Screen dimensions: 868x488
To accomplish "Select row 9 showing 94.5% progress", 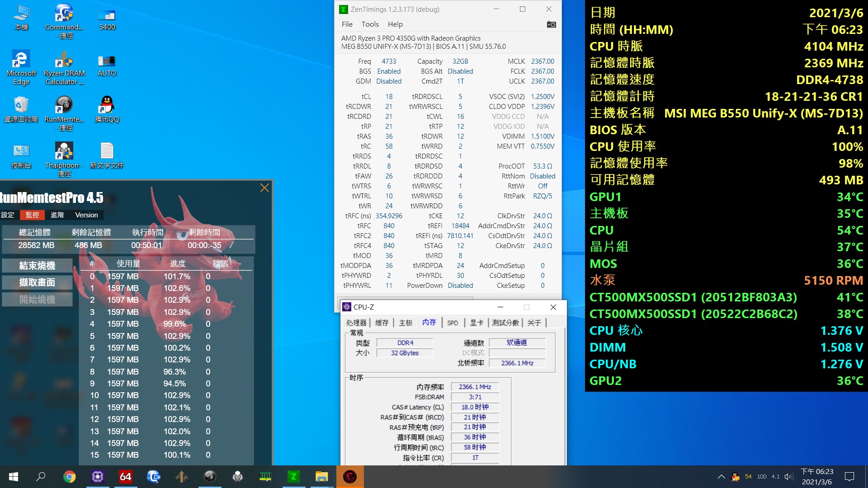I will pos(166,384).
